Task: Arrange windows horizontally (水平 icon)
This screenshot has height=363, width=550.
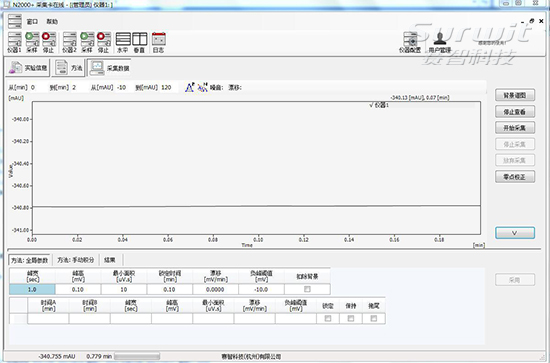Action: tap(123, 42)
